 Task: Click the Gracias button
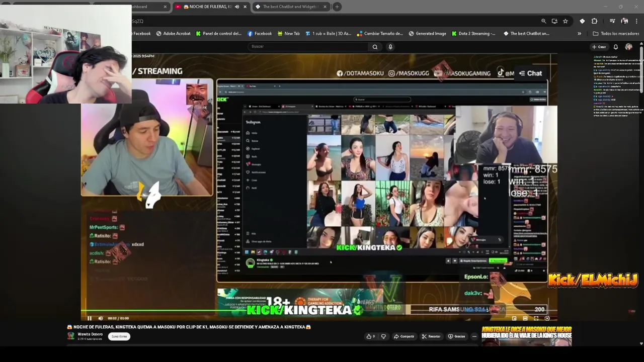tap(456, 336)
